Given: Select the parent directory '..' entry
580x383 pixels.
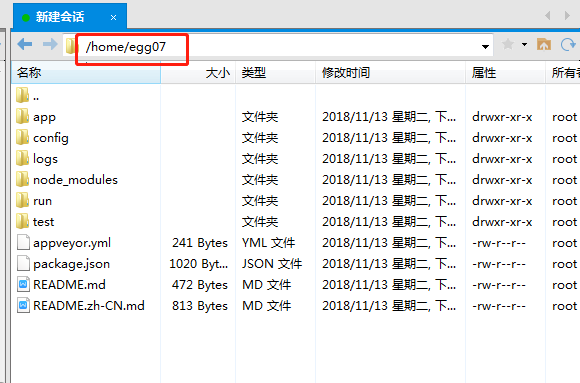Looking at the screenshot, I should 28,96.
